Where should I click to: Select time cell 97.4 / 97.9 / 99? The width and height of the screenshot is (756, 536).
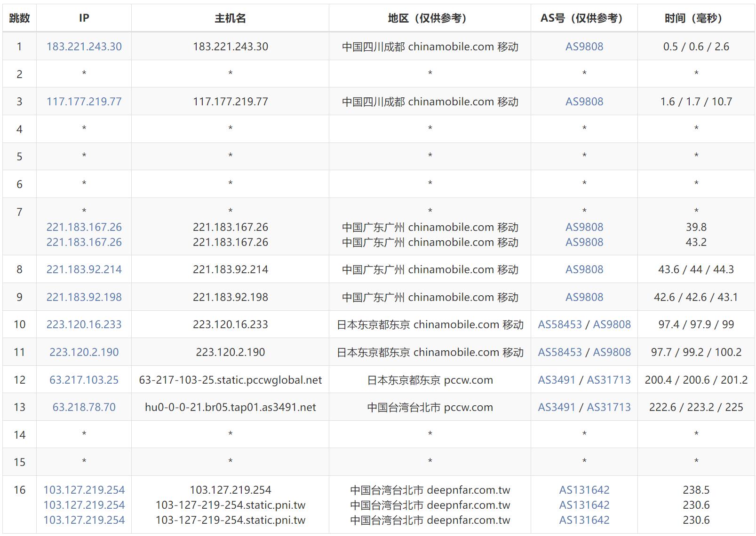click(696, 324)
